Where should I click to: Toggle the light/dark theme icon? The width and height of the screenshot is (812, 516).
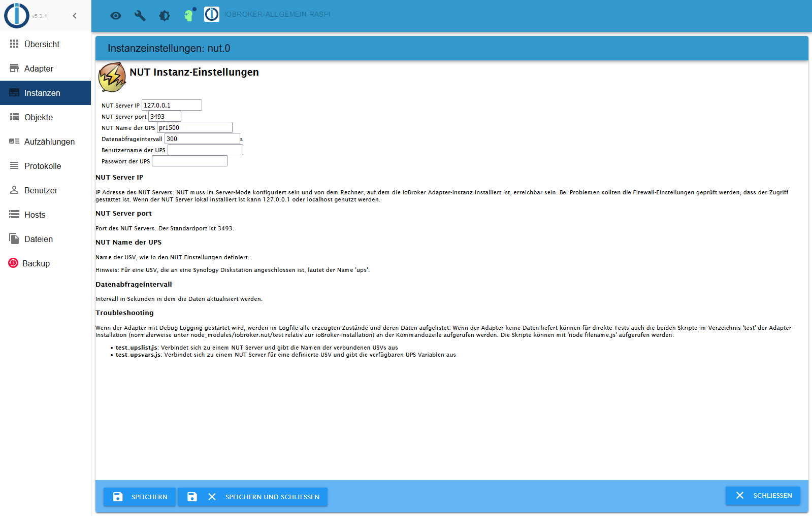pyautogui.click(x=165, y=16)
